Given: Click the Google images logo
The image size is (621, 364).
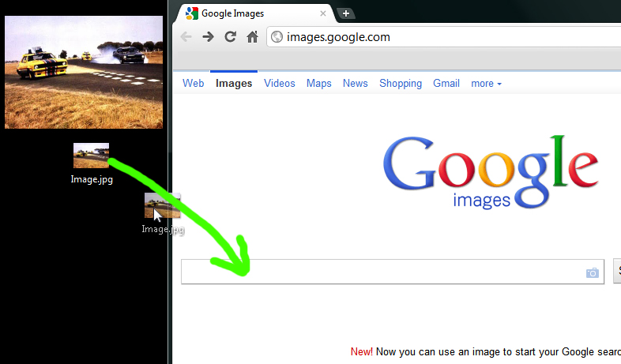Looking at the screenshot, I should tap(491, 172).
